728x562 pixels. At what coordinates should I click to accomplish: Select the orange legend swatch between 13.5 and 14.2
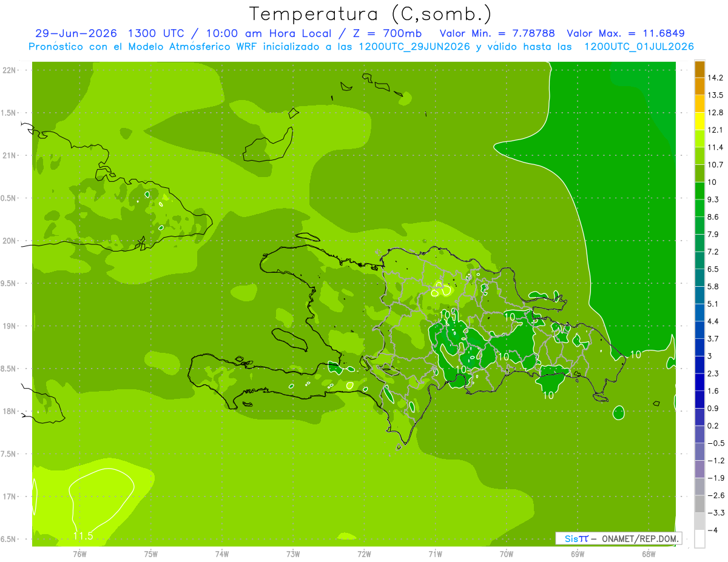[x=699, y=87]
